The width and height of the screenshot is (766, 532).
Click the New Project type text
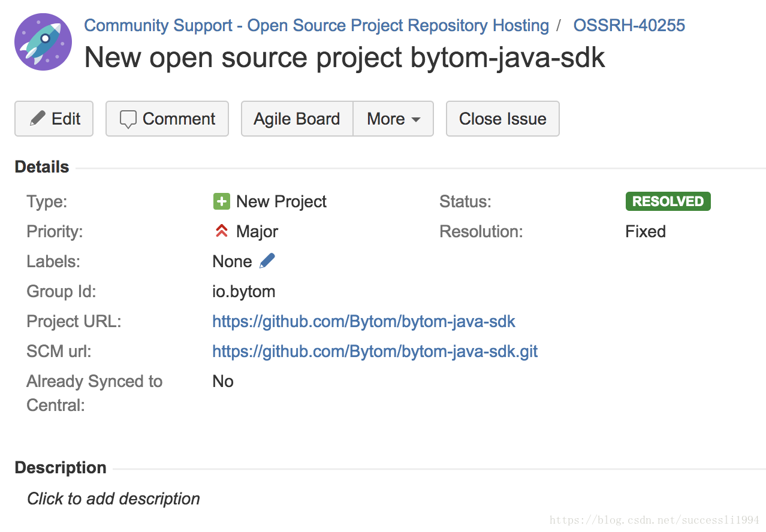(281, 201)
